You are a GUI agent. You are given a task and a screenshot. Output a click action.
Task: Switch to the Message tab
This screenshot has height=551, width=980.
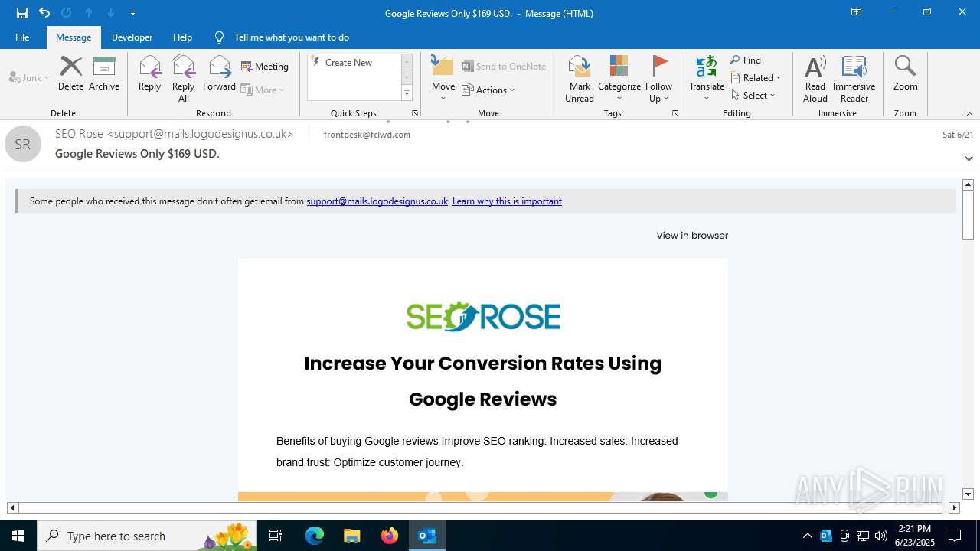tap(73, 37)
